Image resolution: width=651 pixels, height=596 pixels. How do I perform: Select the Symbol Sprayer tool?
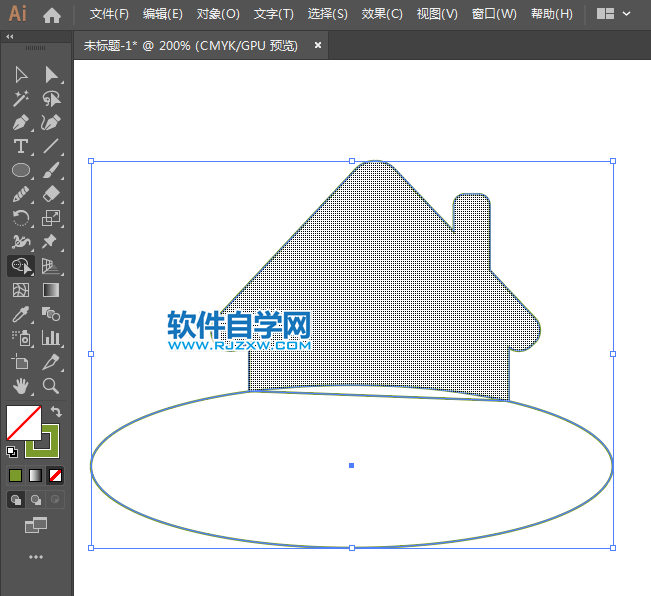click(x=21, y=338)
